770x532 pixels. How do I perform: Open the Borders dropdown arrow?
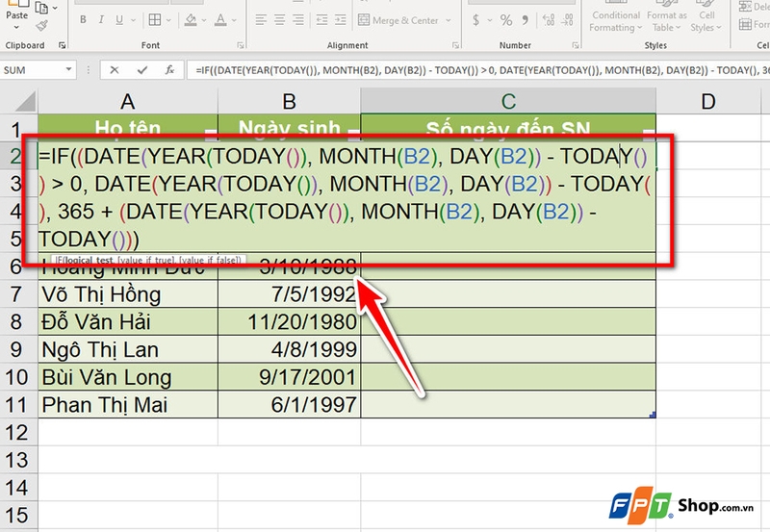(x=168, y=20)
